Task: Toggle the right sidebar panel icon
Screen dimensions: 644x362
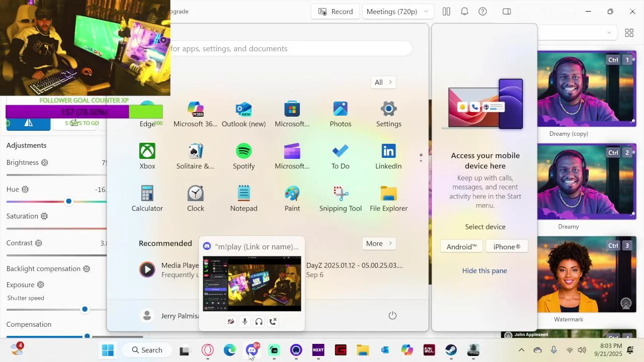Action: click(507, 12)
